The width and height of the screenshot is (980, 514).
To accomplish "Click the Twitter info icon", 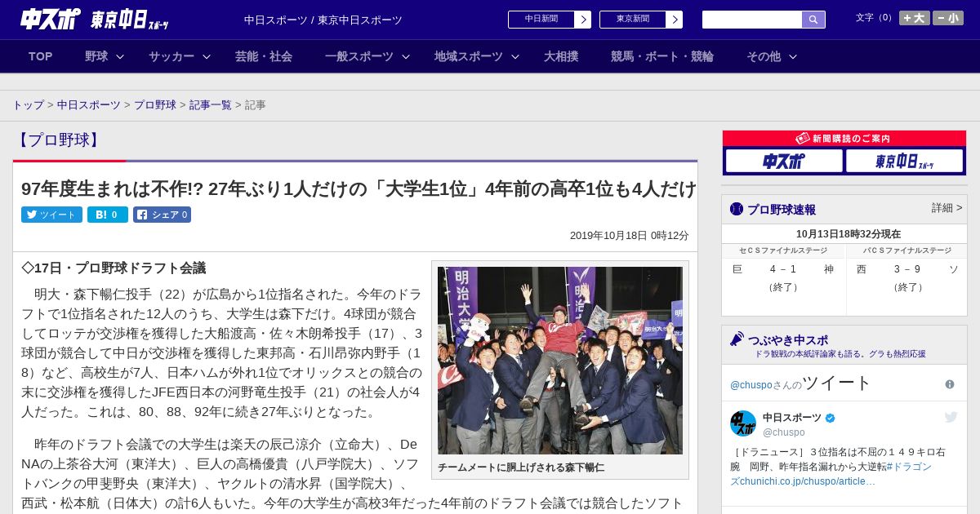I will 950,384.
